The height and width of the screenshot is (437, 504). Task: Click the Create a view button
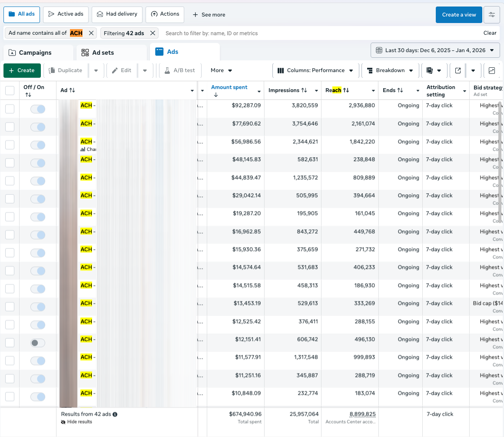tap(459, 14)
